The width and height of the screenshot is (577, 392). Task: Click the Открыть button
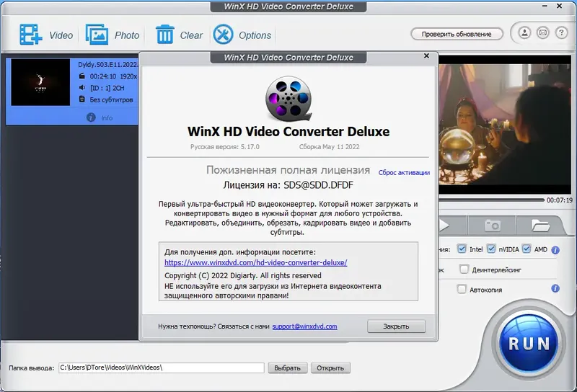click(x=330, y=367)
